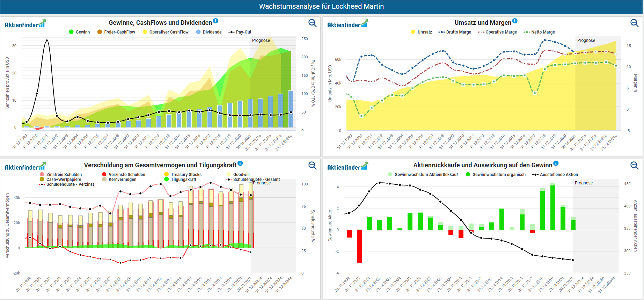Open info icon beside Gewinne, CashFlows und Dividenden
This screenshot has width=644, height=300.
[x=215, y=21]
